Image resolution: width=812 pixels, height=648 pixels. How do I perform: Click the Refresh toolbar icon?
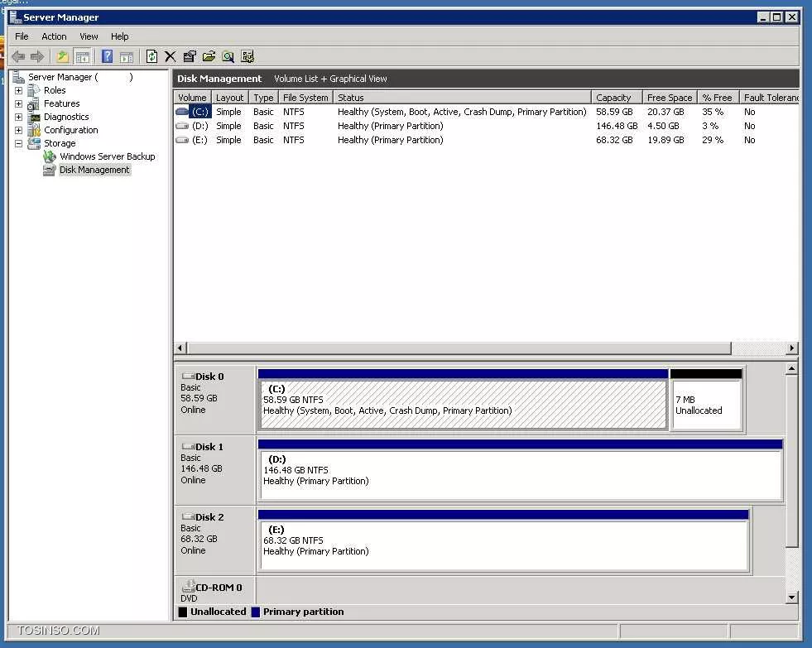pos(151,56)
